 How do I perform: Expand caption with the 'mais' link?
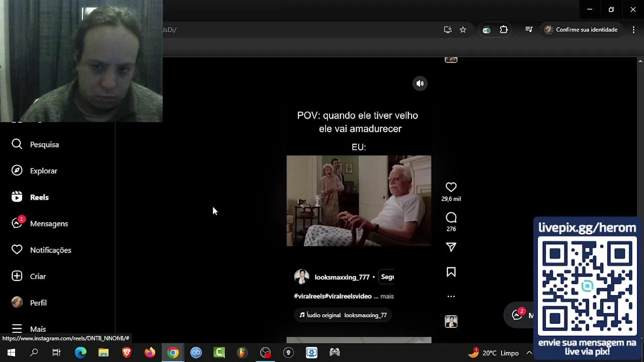pos(387,296)
